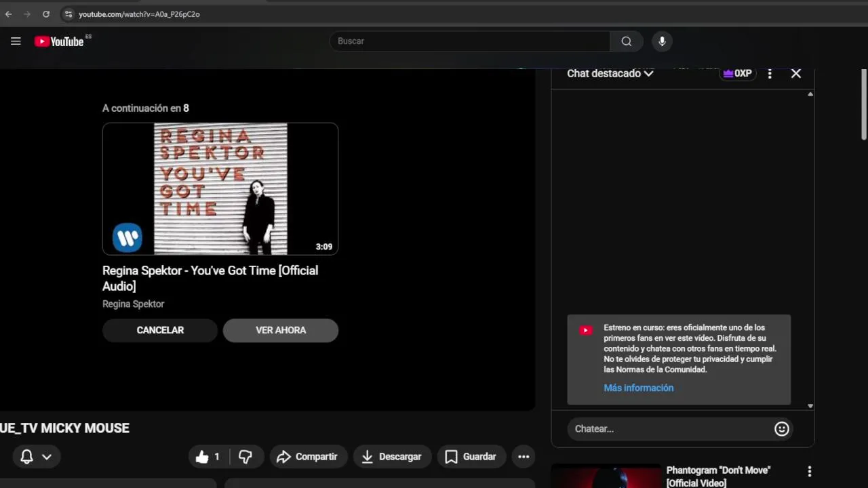Click the search magnifier button
Screen dimensions: 868x488
pos(627,41)
